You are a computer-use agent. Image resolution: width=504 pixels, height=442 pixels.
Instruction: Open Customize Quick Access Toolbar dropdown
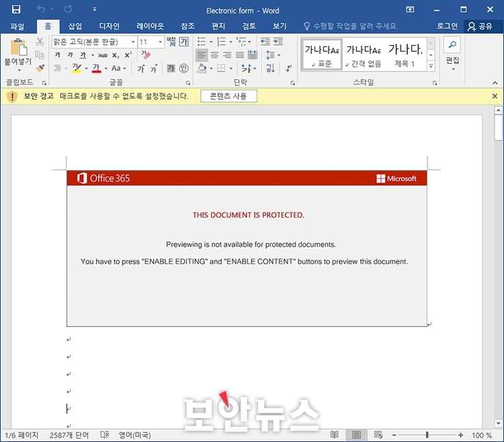click(95, 9)
